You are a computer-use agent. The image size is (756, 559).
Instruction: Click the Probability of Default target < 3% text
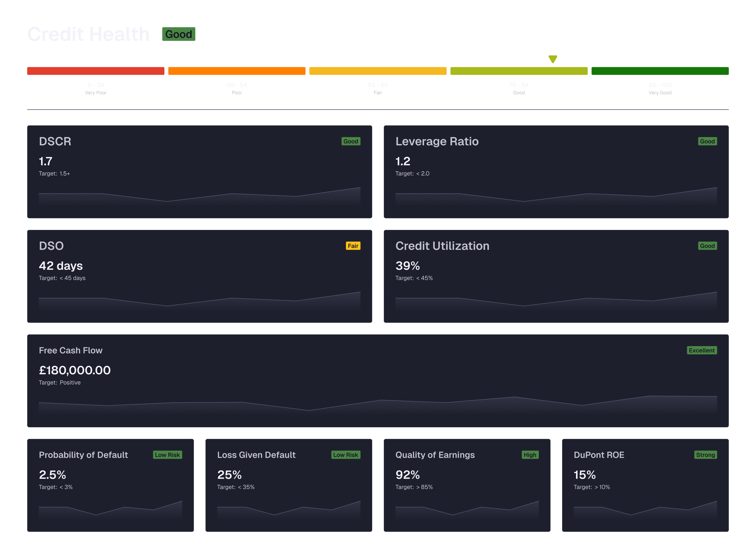click(56, 487)
